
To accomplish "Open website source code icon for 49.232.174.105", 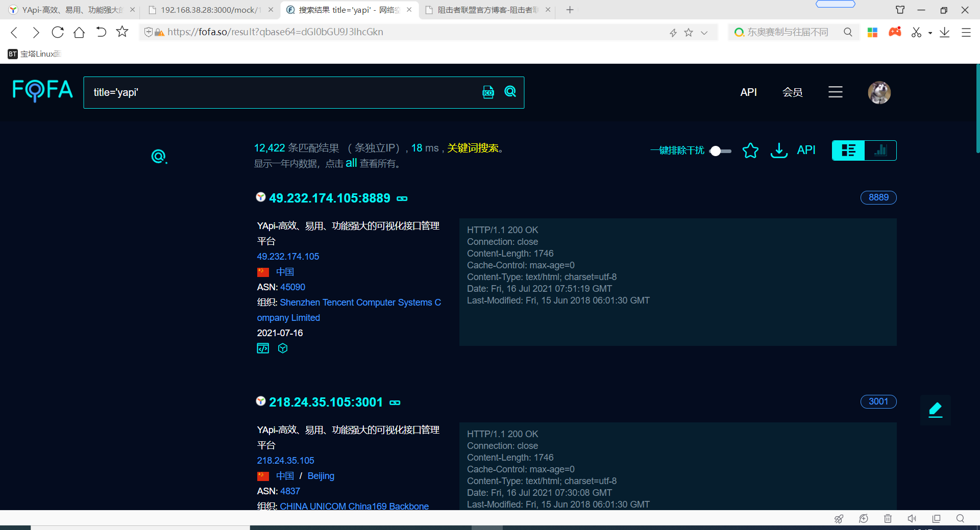I will click(263, 348).
